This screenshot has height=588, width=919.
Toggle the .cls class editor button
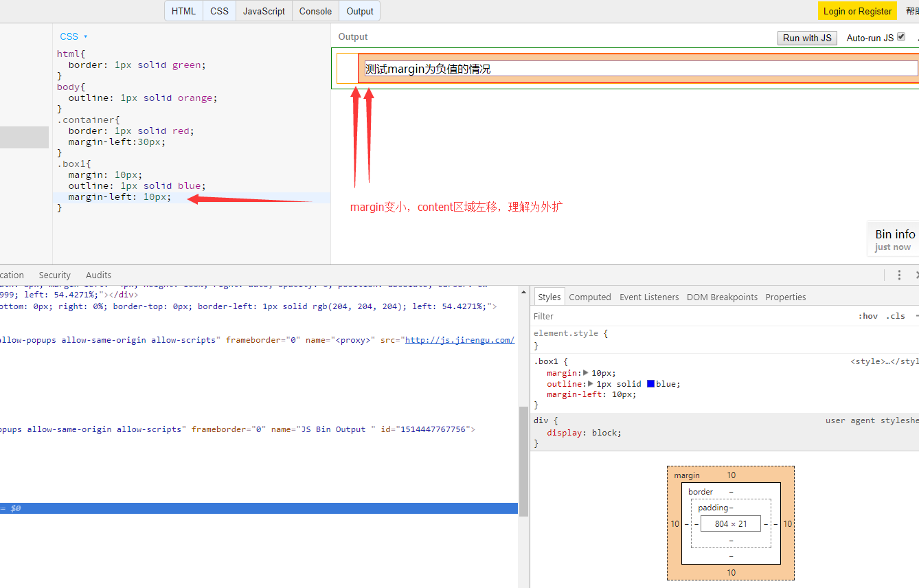point(896,316)
